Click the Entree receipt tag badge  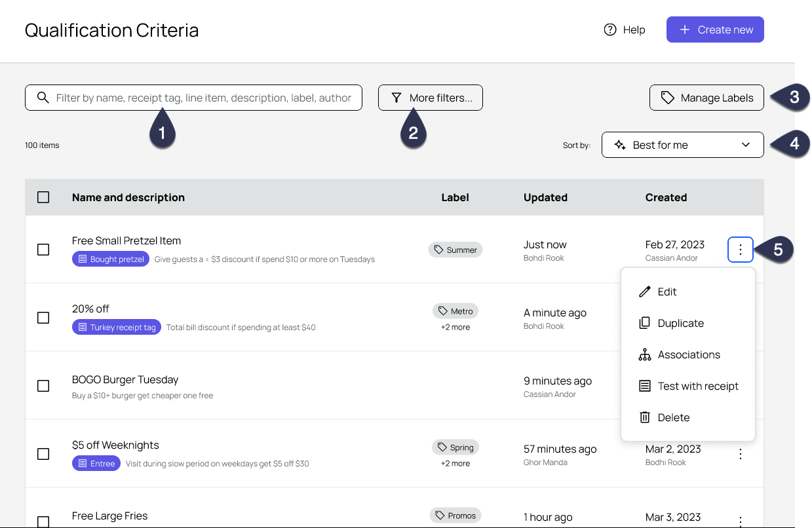pos(96,464)
